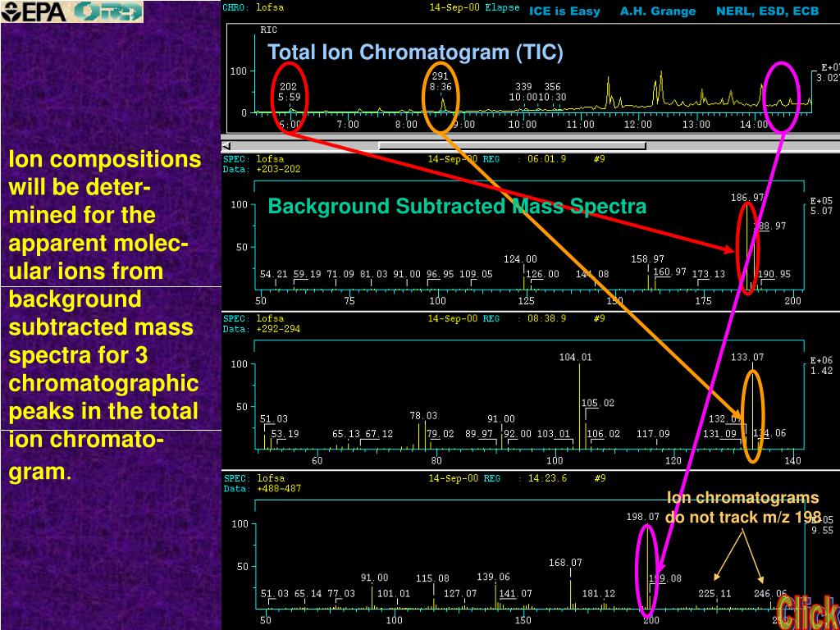Click the 'CHRO: lofsa' label
This screenshot has height=630, width=840.
pos(253,7)
